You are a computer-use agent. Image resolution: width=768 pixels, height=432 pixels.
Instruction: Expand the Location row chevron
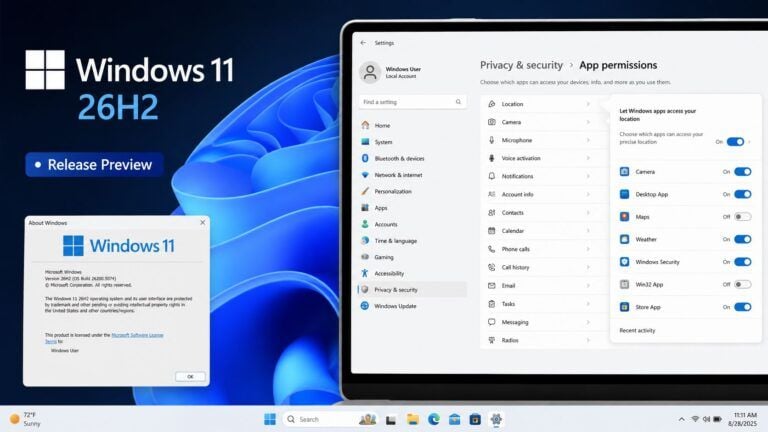pyautogui.click(x=588, y=104)
